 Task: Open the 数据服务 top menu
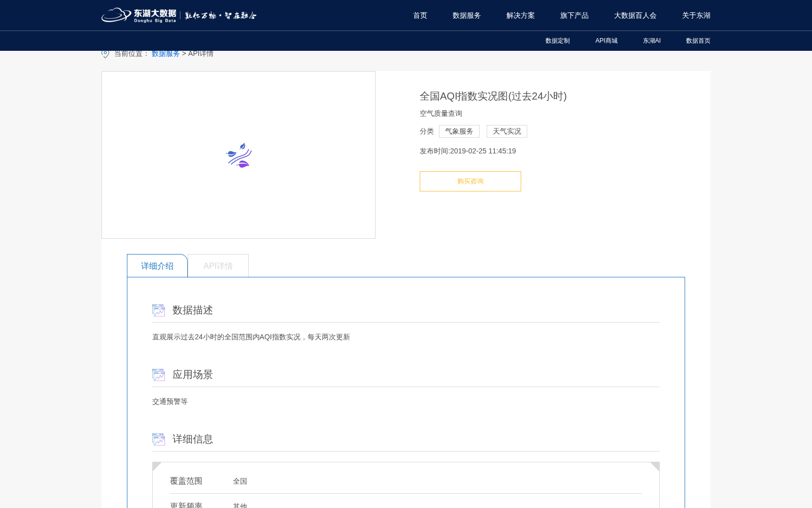467,15
